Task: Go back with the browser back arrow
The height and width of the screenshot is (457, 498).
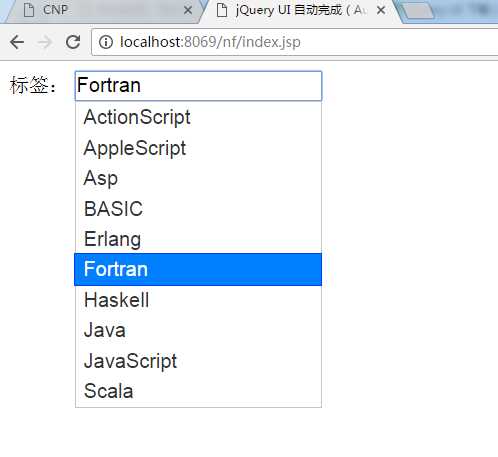Action: tap(17, 42)
